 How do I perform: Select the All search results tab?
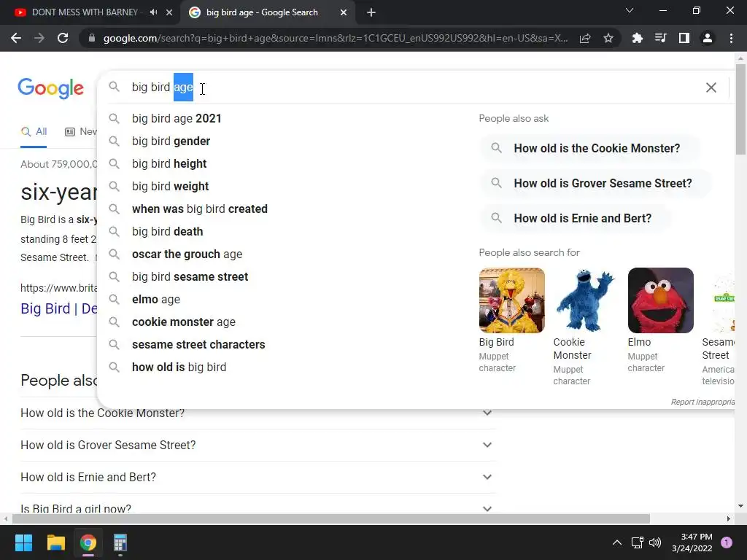(x=34, y=132)
